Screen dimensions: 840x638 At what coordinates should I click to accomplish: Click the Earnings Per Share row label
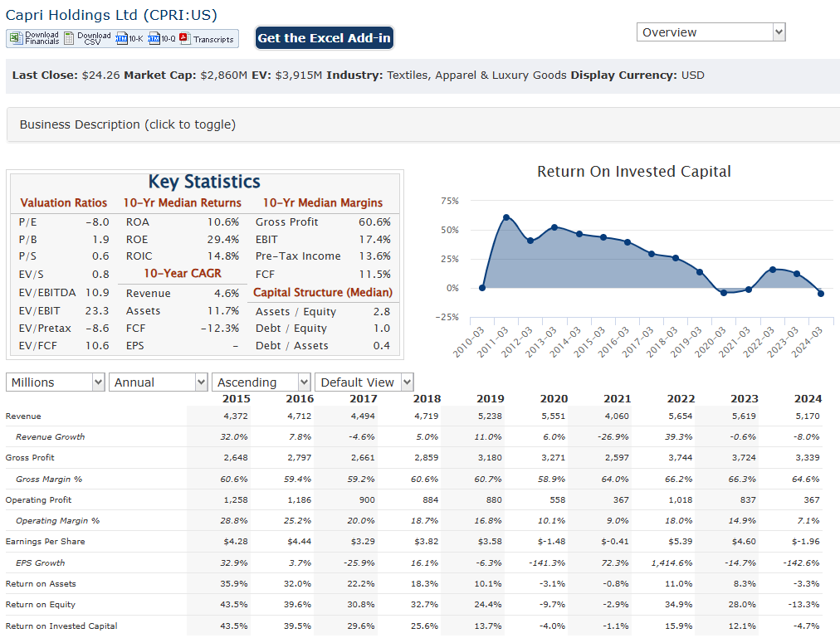tap(45, 542)
